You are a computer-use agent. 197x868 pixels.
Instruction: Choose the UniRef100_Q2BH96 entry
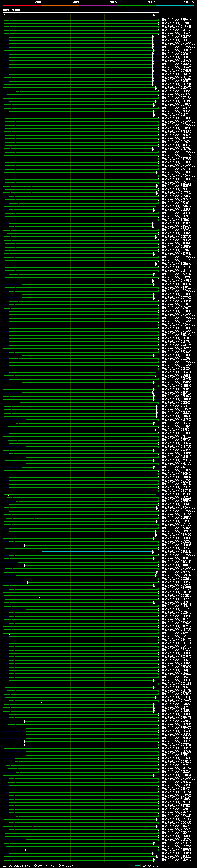[177, 501]
